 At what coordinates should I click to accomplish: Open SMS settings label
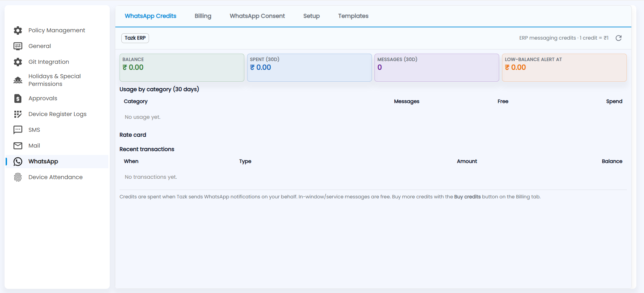click(34, 130)
